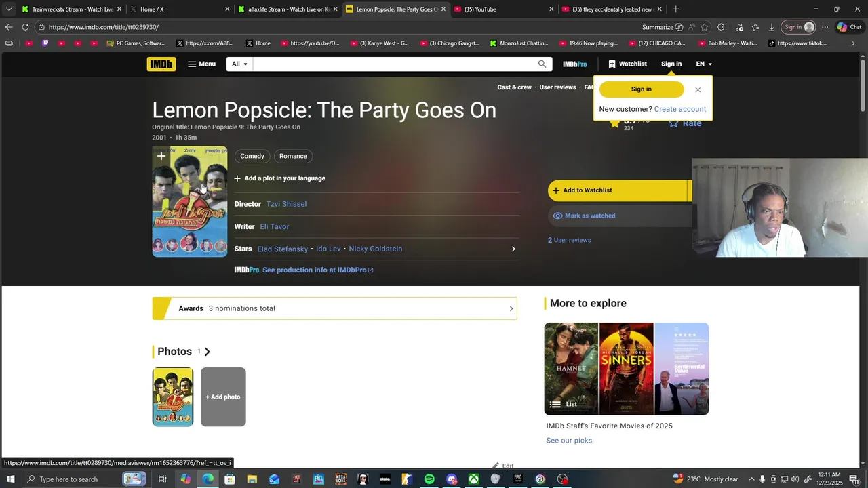This screenshot has width=868, height=488.
Task: Open Nicky Goldstein actor page
Action: click(x=376, y=249)
